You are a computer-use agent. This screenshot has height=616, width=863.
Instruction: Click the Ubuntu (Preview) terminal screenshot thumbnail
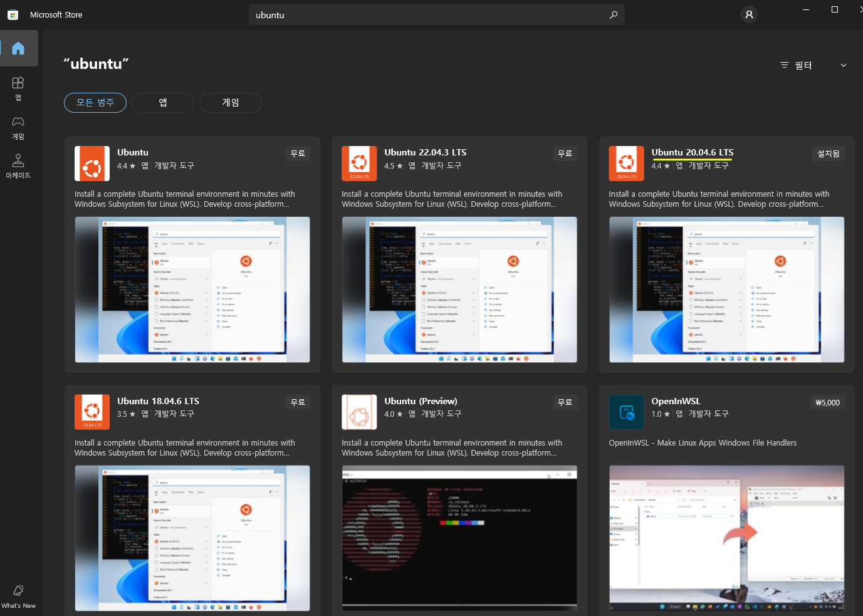coord(459,538)
